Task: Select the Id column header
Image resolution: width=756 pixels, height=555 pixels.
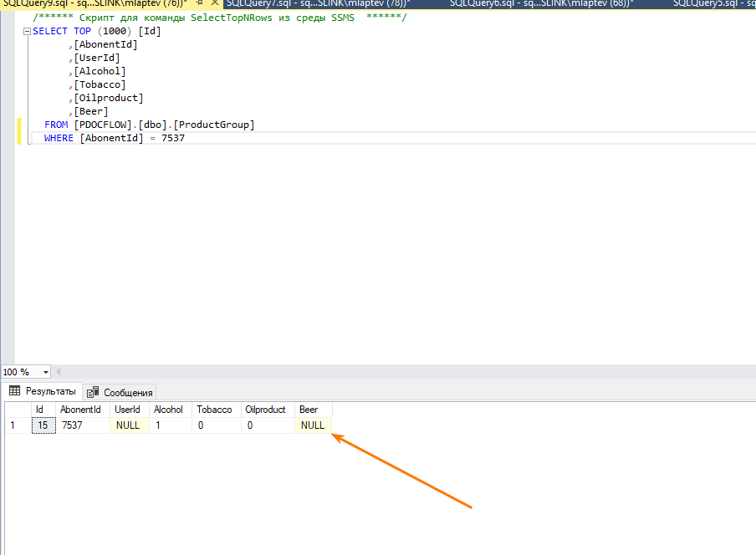Action: click(x=43, y=410)
